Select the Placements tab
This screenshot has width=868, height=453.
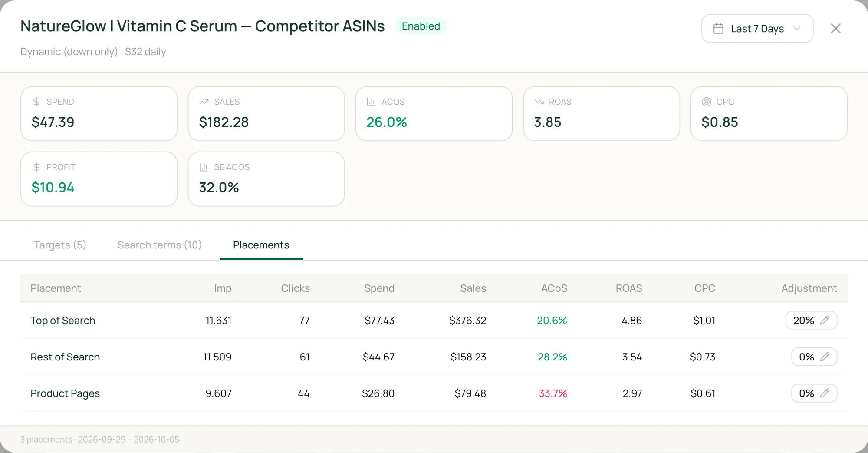click(261, 245)
